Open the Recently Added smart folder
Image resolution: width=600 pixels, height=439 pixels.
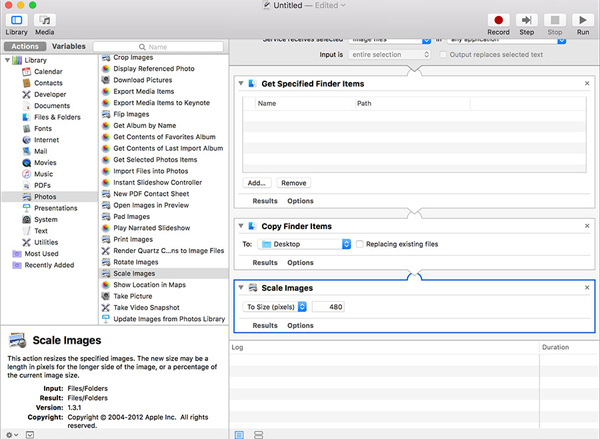[49, 265]
